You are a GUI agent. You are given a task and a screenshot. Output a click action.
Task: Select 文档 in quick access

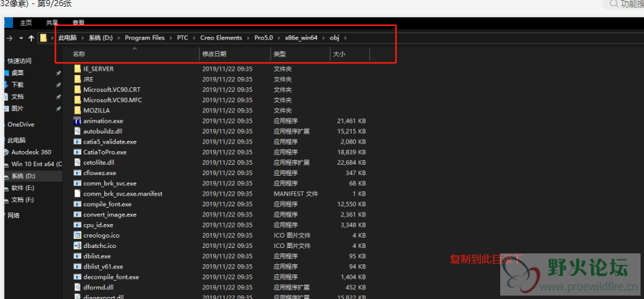17,97
